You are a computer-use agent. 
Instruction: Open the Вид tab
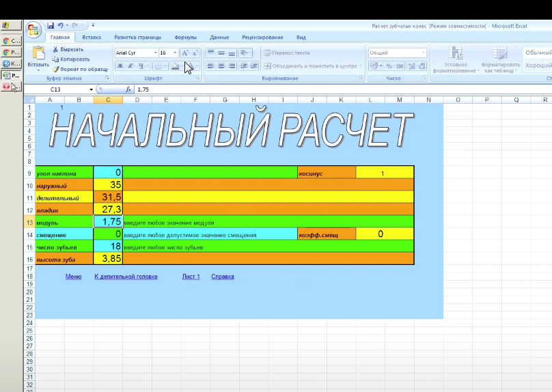click(x=301, y=38)
